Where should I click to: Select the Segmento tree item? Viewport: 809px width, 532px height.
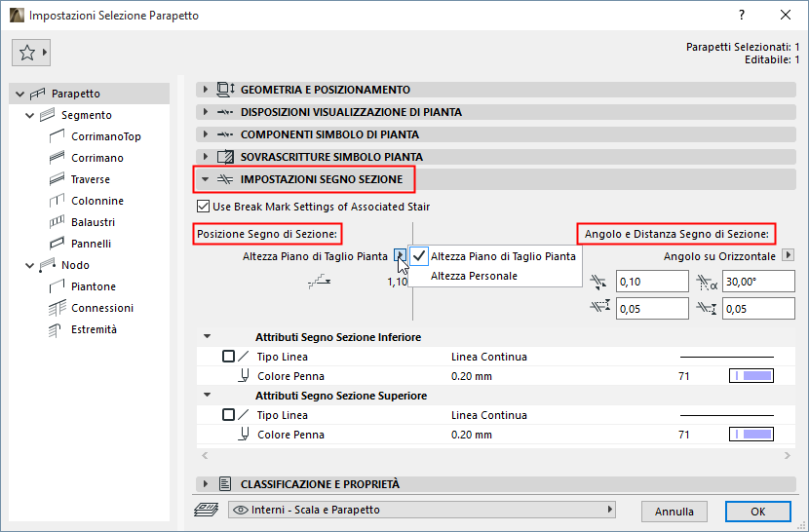(86, 115)
